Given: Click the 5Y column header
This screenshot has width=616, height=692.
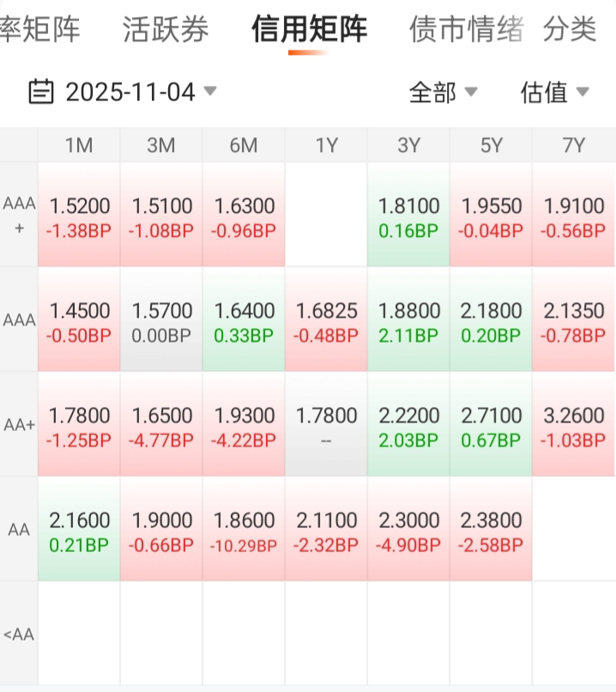Looking at the screenshot, I should point(491,146).
